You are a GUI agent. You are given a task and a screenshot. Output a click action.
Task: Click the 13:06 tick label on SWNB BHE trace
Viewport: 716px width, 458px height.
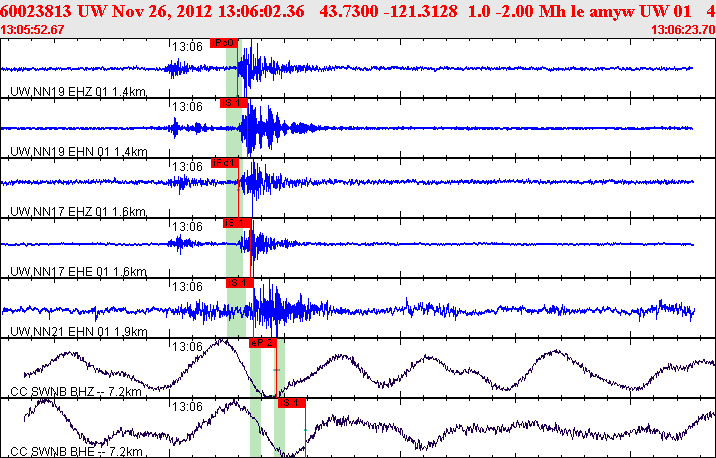[187, 406]
